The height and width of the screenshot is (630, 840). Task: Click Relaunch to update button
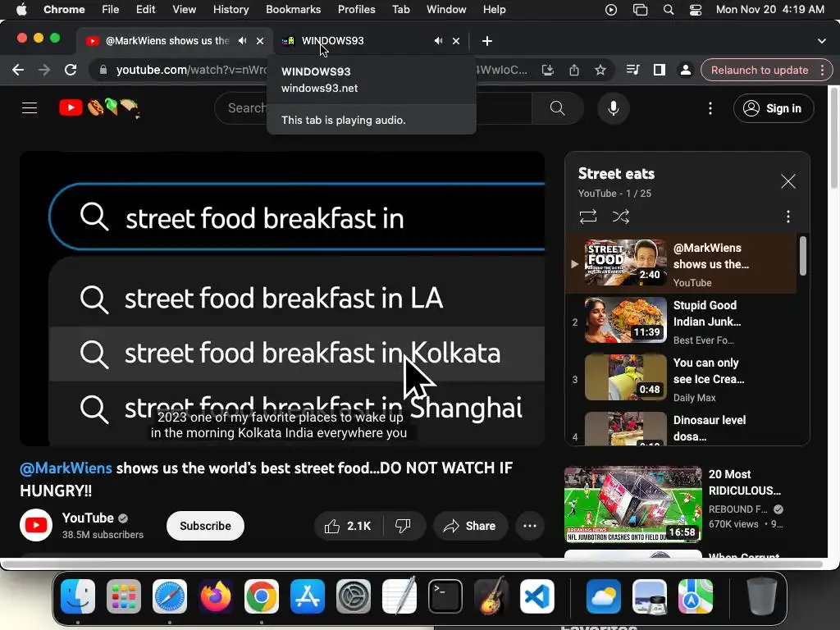click(759, 71)
